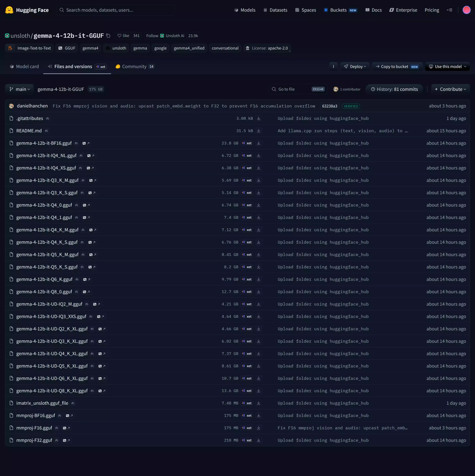Open the unsloth organization link
The image size is (475, 476).
(x=20, y=36)
